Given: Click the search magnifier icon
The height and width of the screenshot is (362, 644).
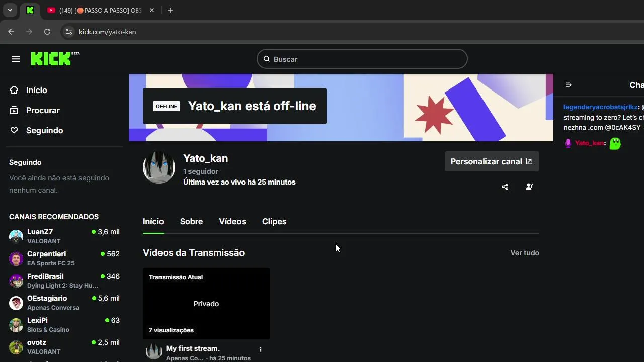Looking at the screenshot, I should tap(267, 59).
